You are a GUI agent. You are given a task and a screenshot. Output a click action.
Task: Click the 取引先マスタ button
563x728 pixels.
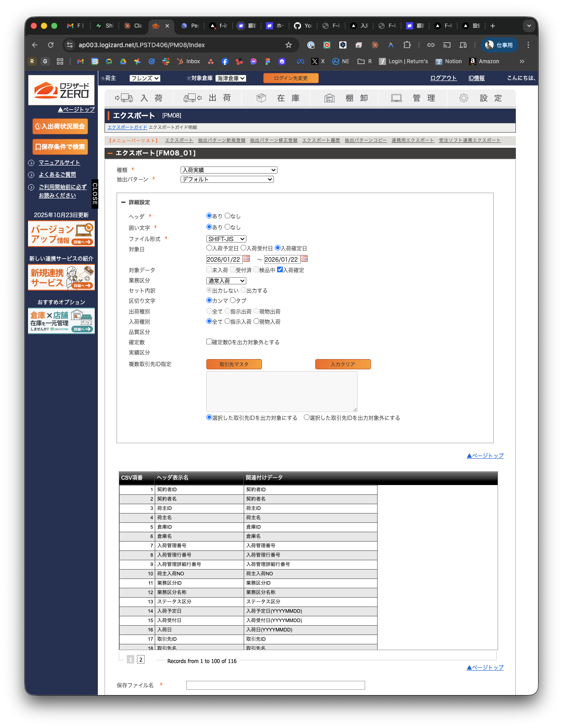(234, 364)
